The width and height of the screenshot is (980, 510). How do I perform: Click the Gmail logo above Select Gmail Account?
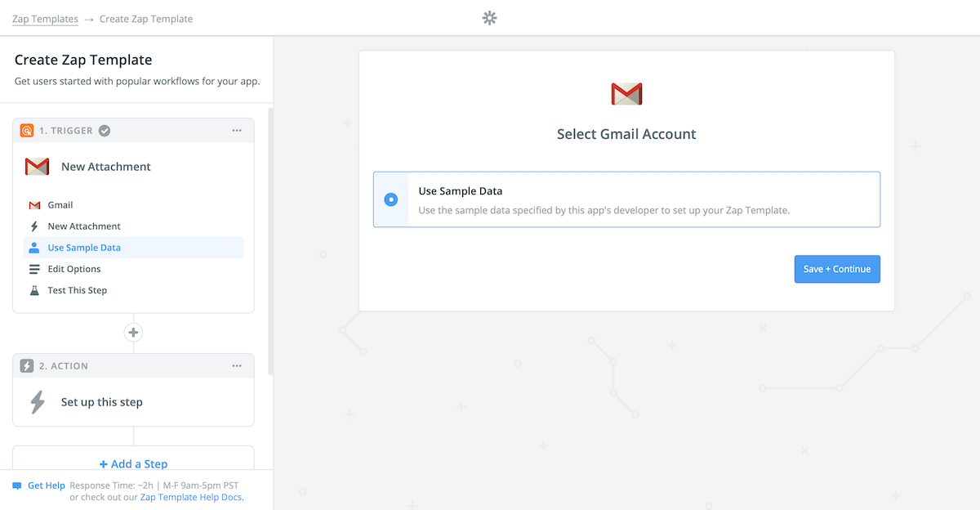pos(626,93)
